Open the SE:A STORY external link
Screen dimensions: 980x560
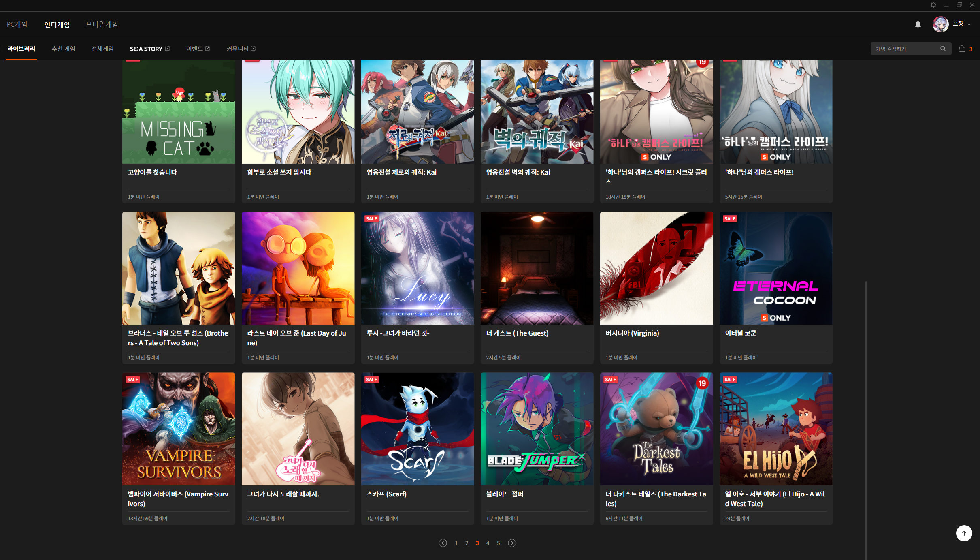click(x=149, y=49)
